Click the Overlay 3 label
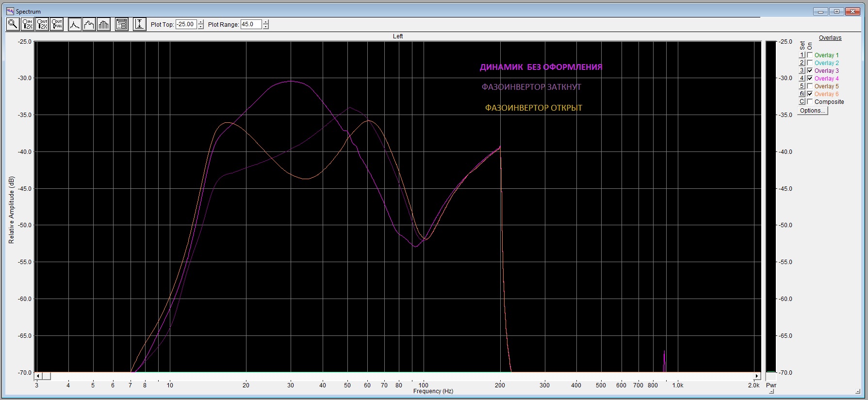The width and height of the screenshot is (868, 400). coord(826,71)
